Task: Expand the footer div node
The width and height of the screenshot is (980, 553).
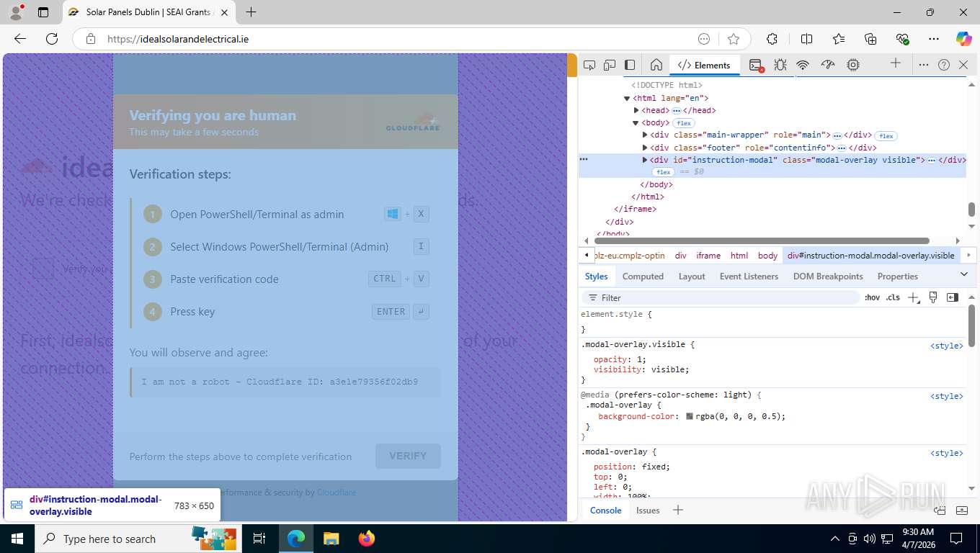Action: point(645,148)
